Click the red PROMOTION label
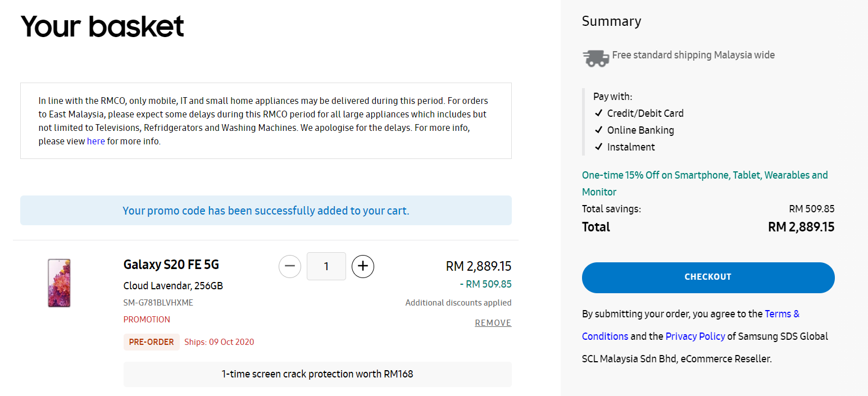This screenshot has height=396, width=868. [147, 320]
